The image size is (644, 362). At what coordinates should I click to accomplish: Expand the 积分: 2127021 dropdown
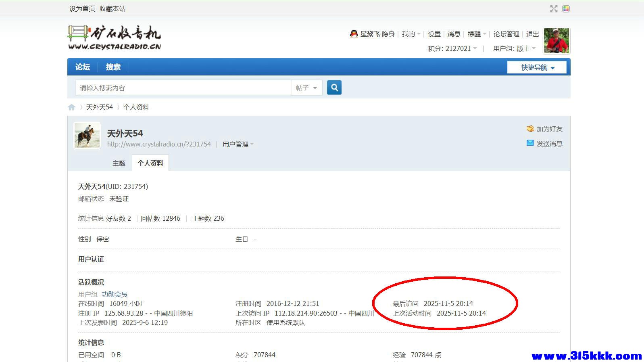452,48
